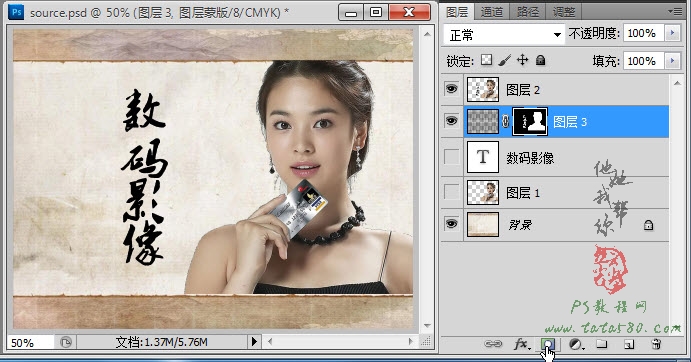Create new adjustment layer icon

tap(576, 344)
